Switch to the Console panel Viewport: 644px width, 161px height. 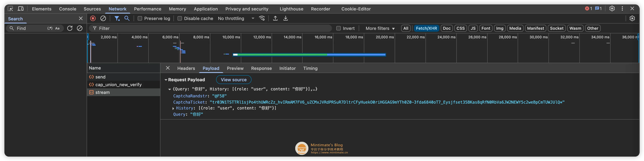pyautogui.click(x=68, y=9)
